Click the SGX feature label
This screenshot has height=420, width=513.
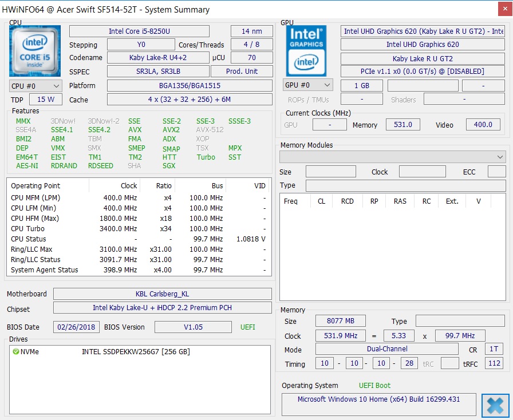(169, 166)
